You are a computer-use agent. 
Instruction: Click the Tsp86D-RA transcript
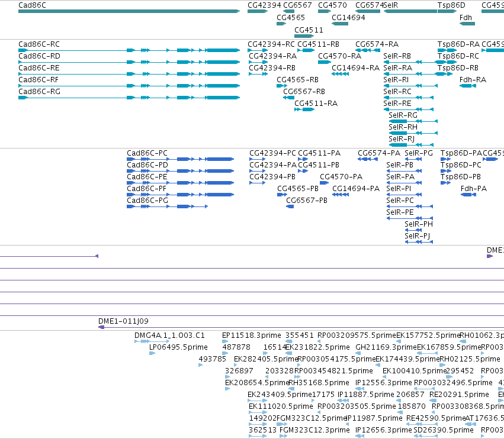point(447,50)
